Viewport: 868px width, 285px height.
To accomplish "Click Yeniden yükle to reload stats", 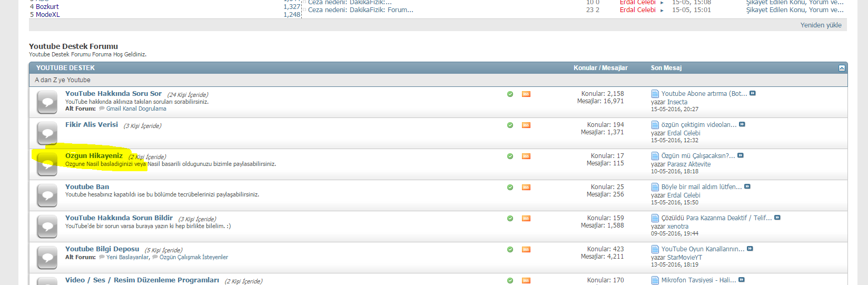I will point(821,25).
